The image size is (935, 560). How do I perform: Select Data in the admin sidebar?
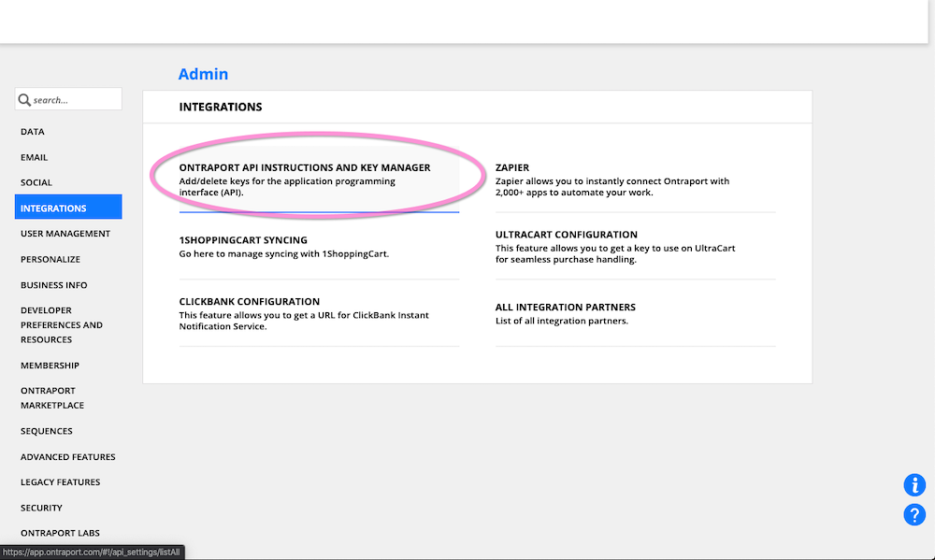pyautogui.click(x=33, y=132)
